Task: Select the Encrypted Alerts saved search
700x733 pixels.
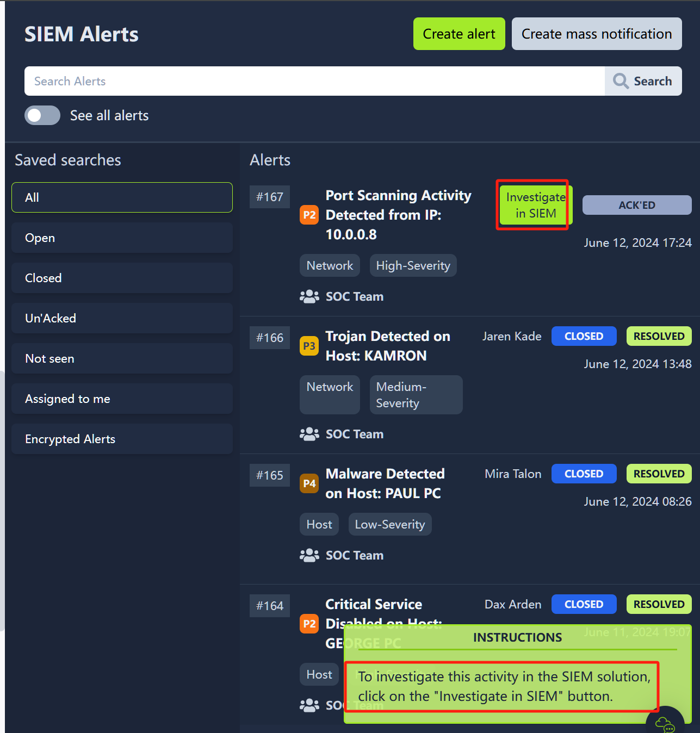Action: click(x=122, y=439)
